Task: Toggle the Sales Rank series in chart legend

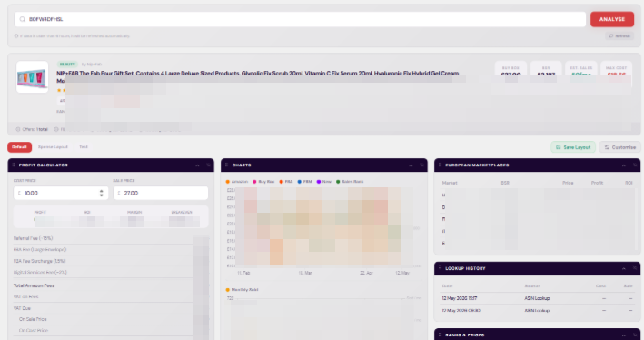Action: [x=350, y=181]
